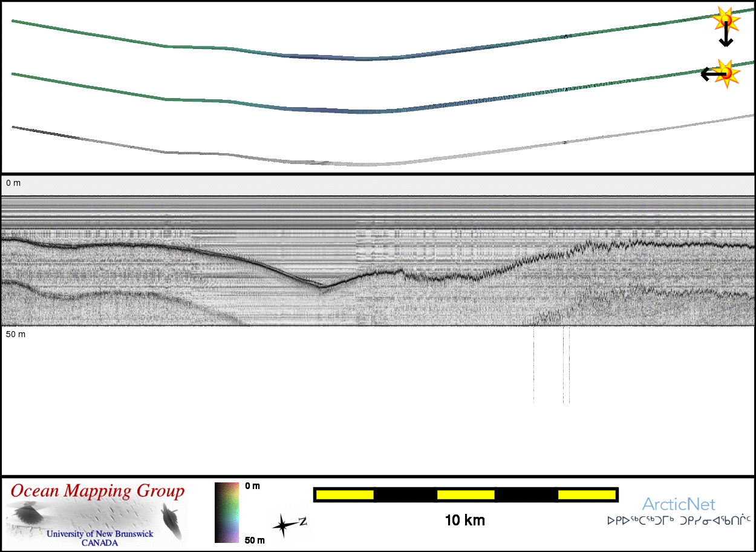Click the deepest seabed point in profile

click(x=324, y=286)
